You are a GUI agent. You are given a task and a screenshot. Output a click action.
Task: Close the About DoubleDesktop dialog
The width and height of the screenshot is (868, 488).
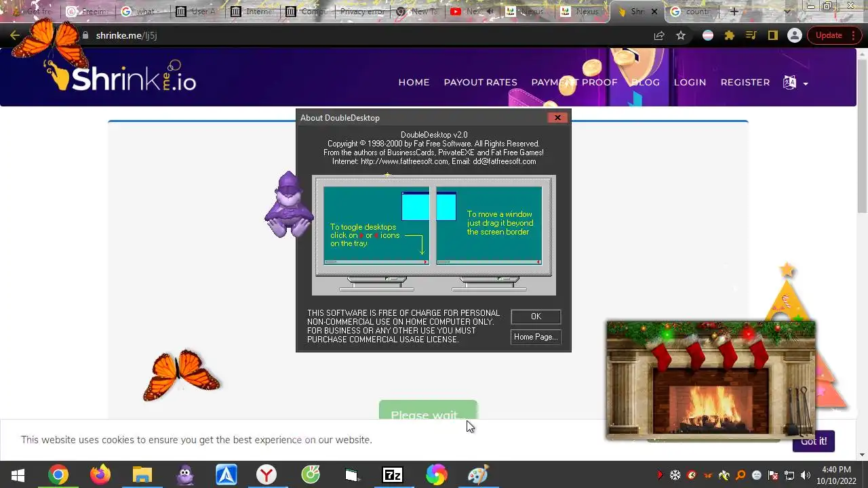coord(557,118)
